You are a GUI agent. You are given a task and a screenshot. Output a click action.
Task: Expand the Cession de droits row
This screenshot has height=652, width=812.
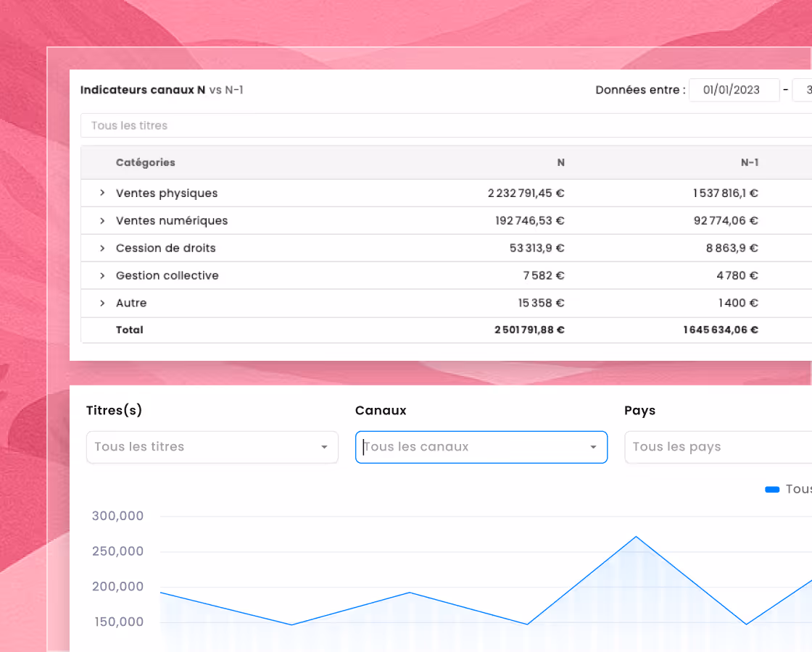point(102,248)
